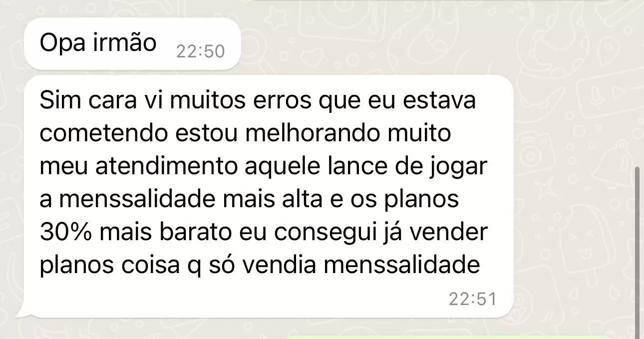644x339 pixels.
Task: Click the 22:51 message timestamp
Action: tap(473, 299)
